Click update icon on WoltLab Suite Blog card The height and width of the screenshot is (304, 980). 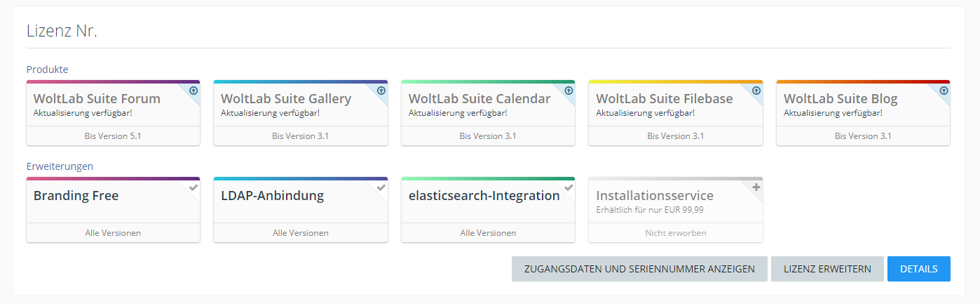(x=944, y=91)
